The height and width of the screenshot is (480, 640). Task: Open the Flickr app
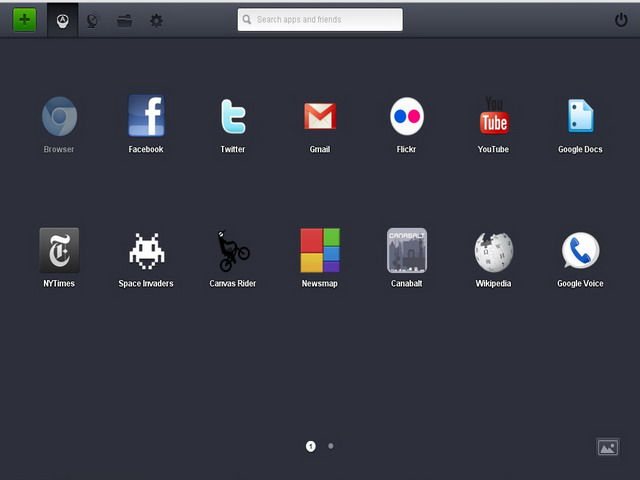(x=407, y=116)
